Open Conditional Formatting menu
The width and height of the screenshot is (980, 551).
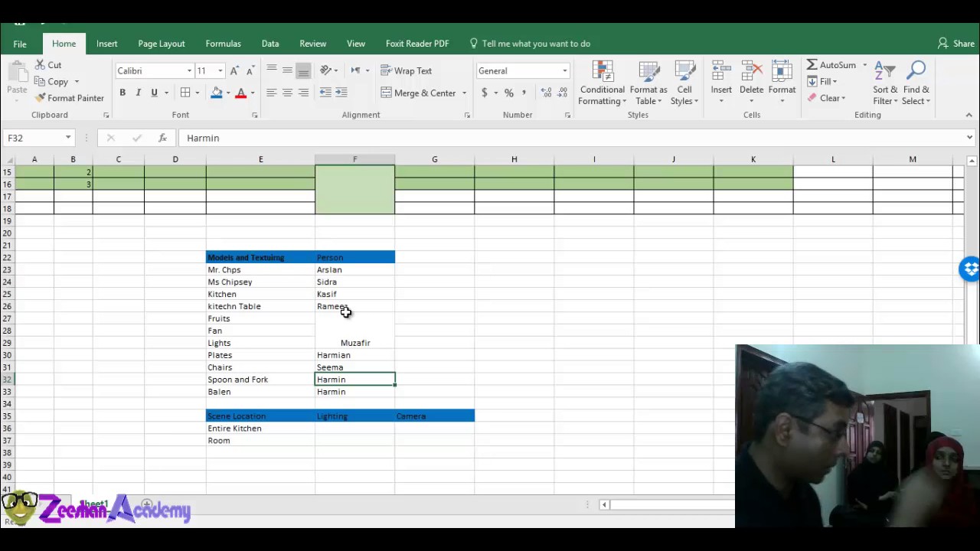click(603, 83)
